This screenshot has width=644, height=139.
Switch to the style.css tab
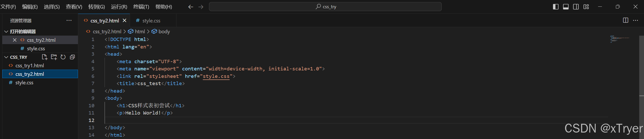coord(151,21)
